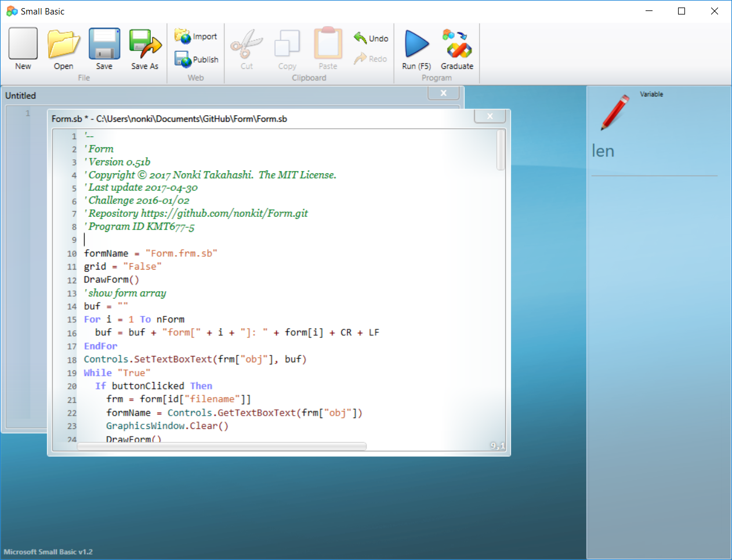Viewport: 732px width, 560px height.
Task: Select line 10 formName assignment
Action: (x=151, y=253)
